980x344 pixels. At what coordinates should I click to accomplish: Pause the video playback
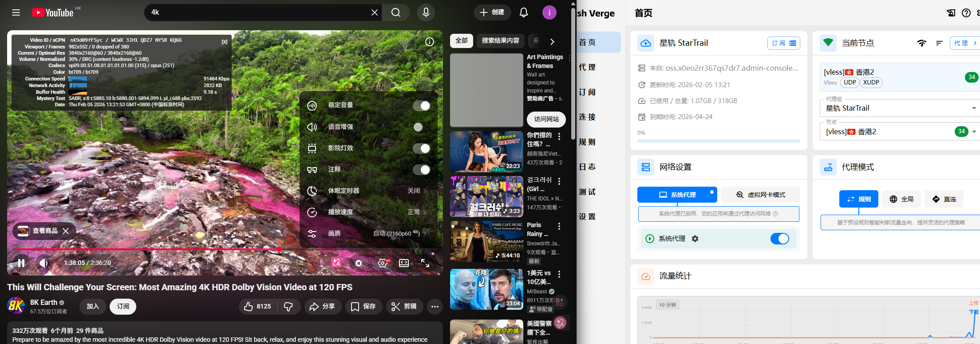click(x=21, y=263)
